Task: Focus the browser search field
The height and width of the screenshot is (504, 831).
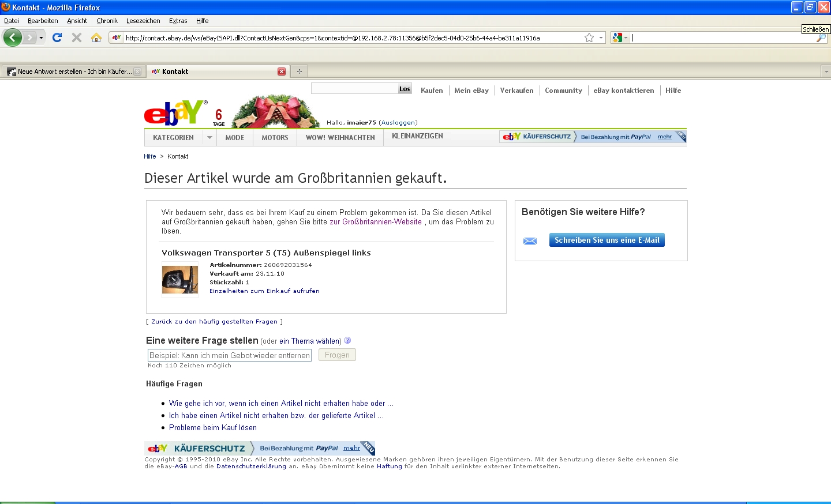Action: point(723,37)
